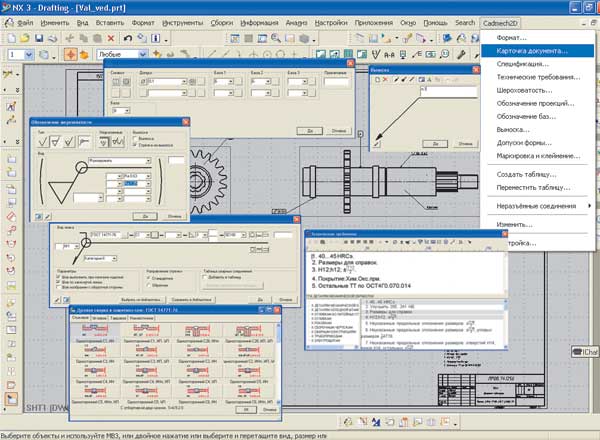
Task: Select the flag-line roughness type icon
Action: click(84, 142)
